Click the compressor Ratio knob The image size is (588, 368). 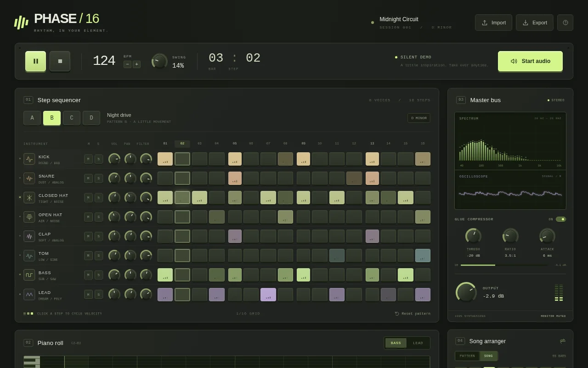(x=510, y=236)
